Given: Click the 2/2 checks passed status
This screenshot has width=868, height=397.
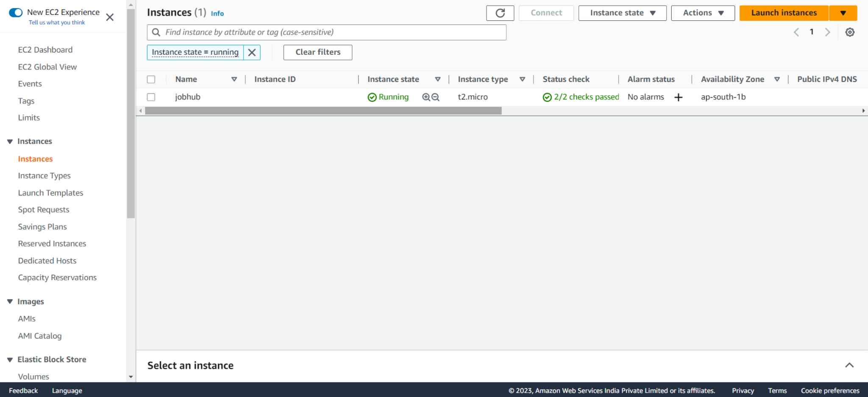Looking at the screenshot, I should [x=581, y=97].
